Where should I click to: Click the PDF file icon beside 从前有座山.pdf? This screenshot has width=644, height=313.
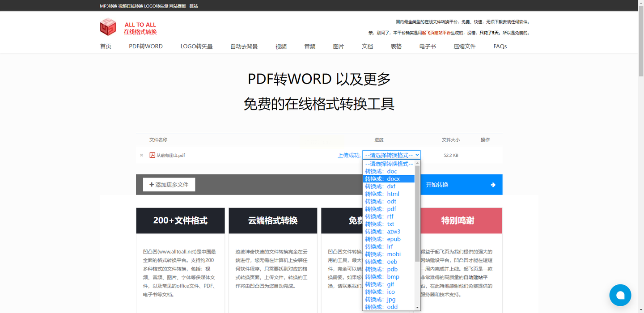tap(153, 156)
